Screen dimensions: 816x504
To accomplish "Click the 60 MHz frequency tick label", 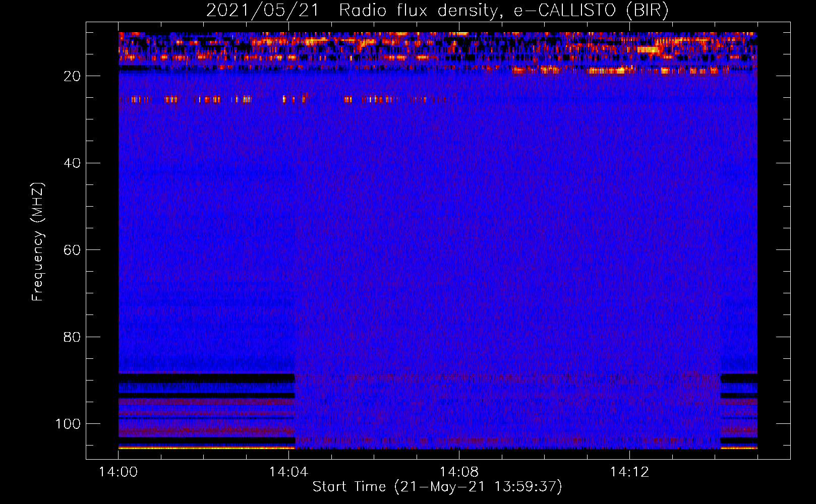I will click(72, 250).
